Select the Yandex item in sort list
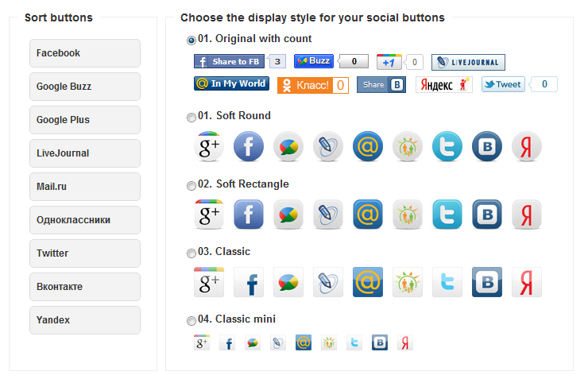Screen dimensions: 588x379 pyautogui.click(x=85, y=320)
